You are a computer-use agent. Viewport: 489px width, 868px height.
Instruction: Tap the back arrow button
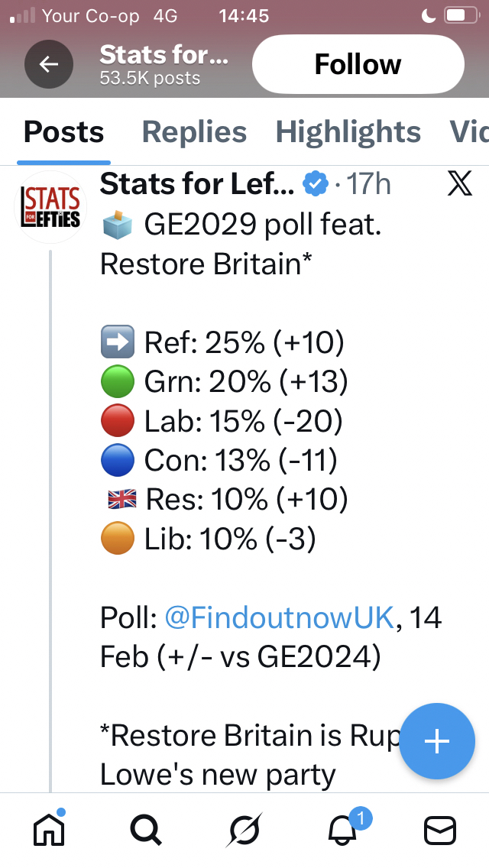click(x=49, y=65)
